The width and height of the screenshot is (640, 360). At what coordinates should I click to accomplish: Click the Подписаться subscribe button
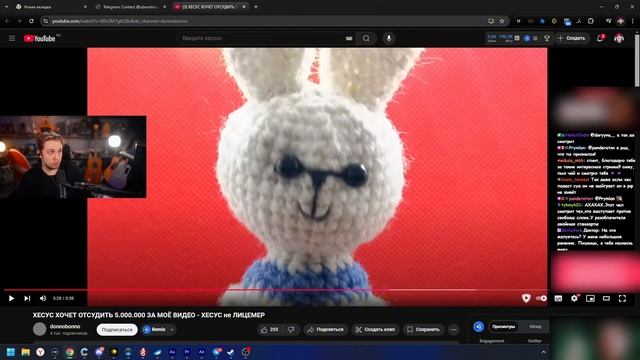[117, 329]
